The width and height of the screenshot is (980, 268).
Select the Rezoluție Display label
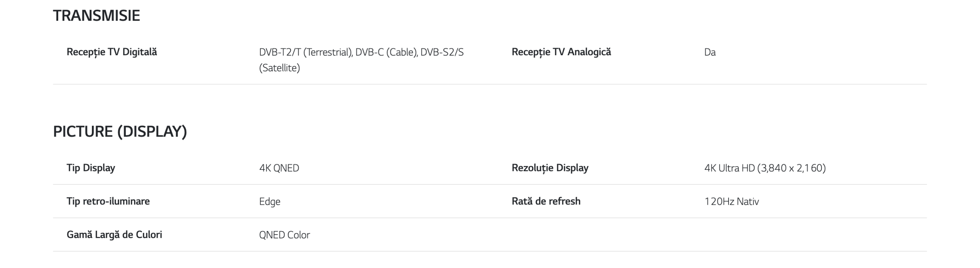(550, 168)
